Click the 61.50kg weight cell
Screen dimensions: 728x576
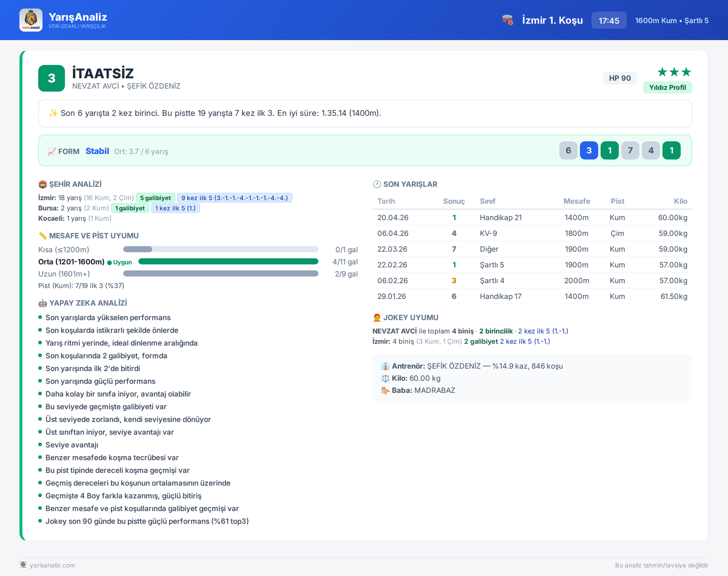pyautogui.click(x=674, y=296)
